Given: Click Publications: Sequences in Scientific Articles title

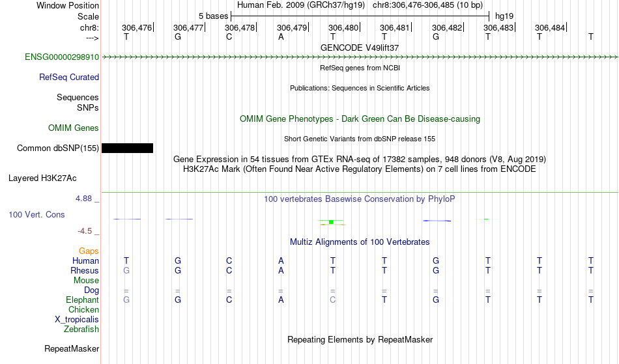Looking at the screenshot, I should pos(360,88).
